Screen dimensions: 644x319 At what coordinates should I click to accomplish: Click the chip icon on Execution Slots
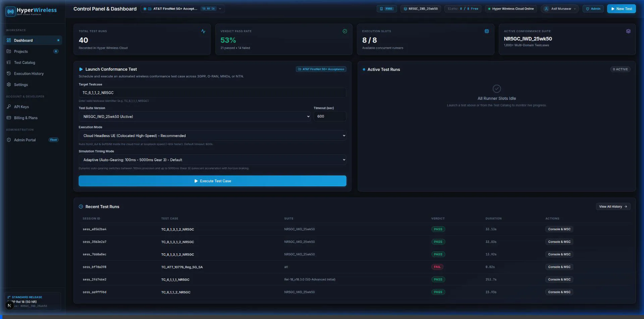[487, 31]
